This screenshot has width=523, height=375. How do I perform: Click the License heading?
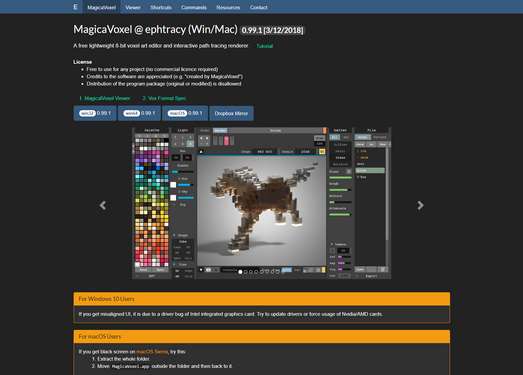(x=82, y=62)
